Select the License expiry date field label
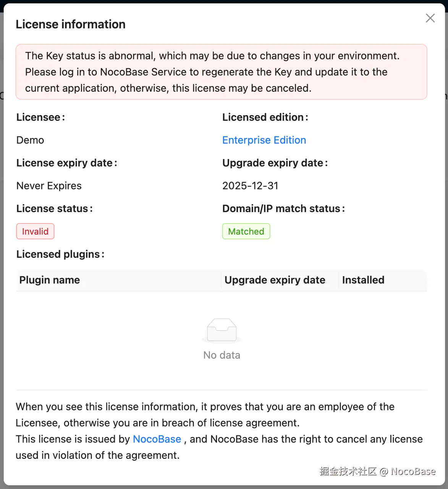 click(66, 163)
